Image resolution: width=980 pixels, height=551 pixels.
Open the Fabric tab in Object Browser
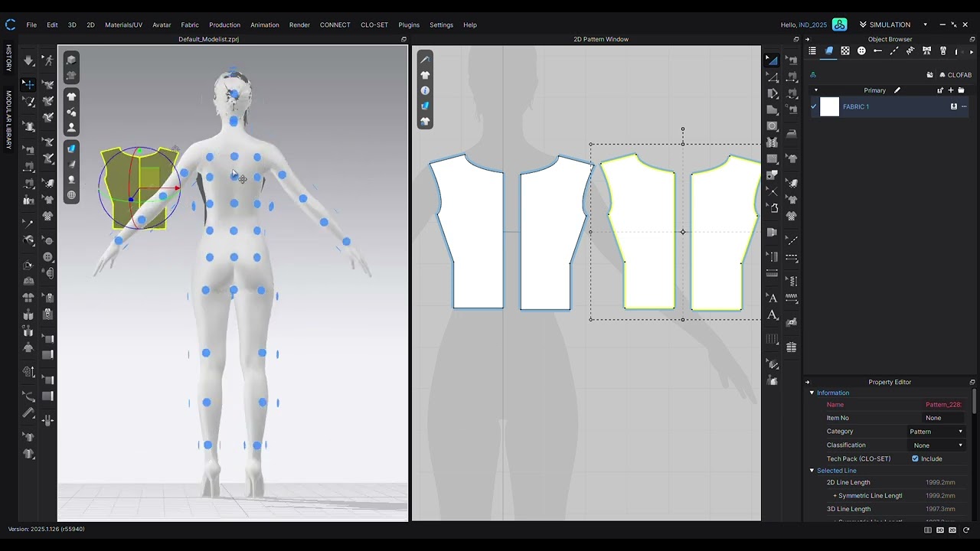pyautogui.click(x=828, y=51)
